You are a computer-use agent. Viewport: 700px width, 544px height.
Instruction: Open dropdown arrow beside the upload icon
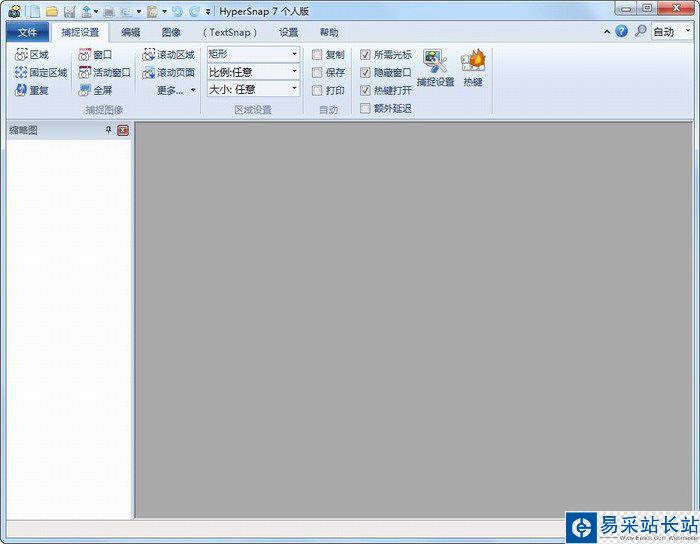pos(96,12)
